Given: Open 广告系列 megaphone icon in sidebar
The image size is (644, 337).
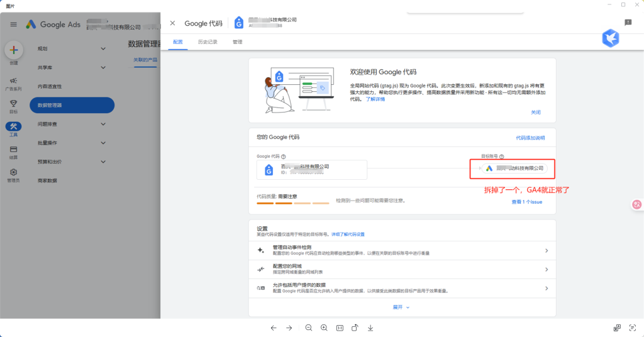Looking at the screenshot, I should click(x=14, y=80).
